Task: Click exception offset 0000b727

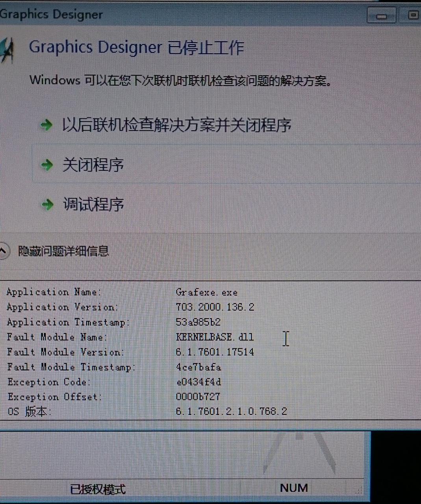Action: (198, 397)
